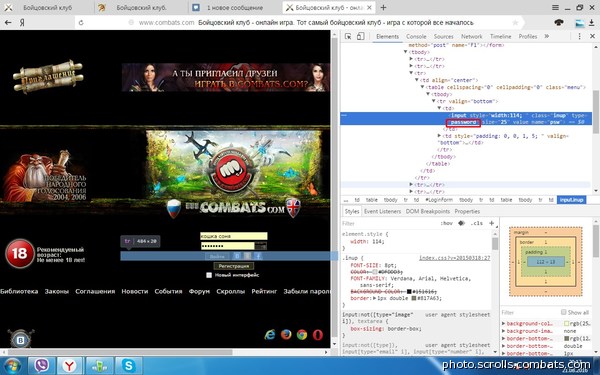The height and width of the screenshot is (375, 600).
Task: Add a new style rule plus icon
Action: [492, 223]
